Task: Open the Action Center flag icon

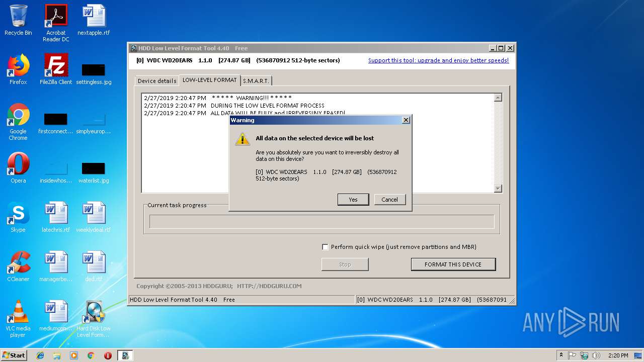Action: click(x=572, y=355)
